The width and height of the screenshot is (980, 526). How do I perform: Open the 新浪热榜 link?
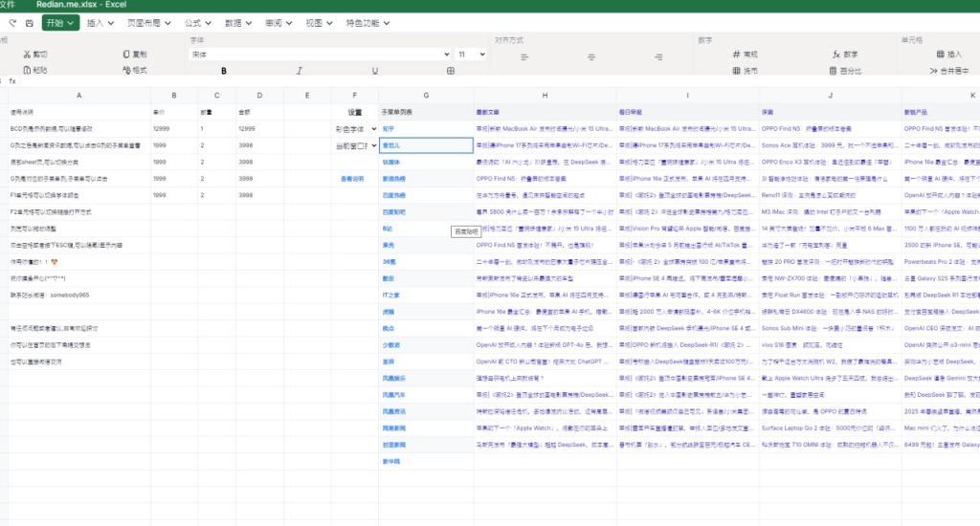[x=393, y=179]
